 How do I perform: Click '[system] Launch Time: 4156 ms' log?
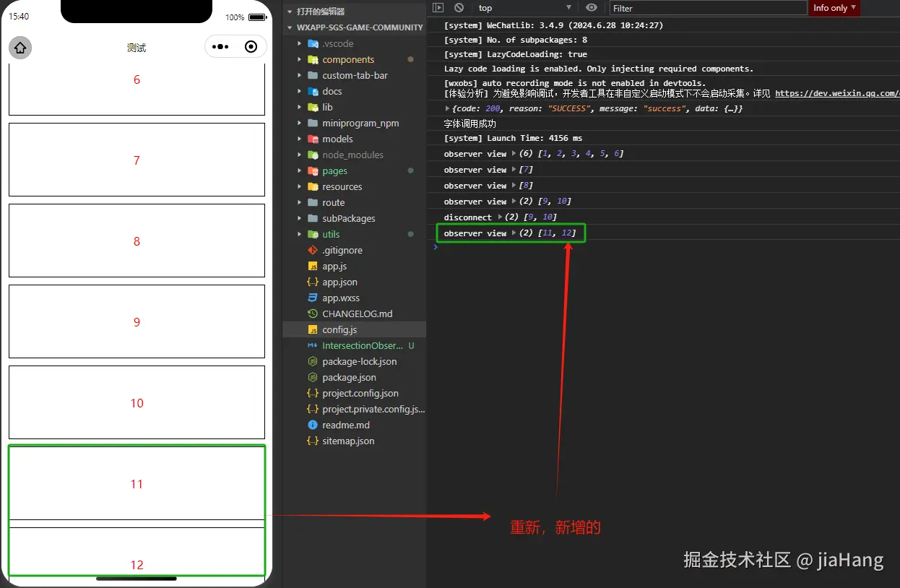pyautogui.click(x=513, y=138)
